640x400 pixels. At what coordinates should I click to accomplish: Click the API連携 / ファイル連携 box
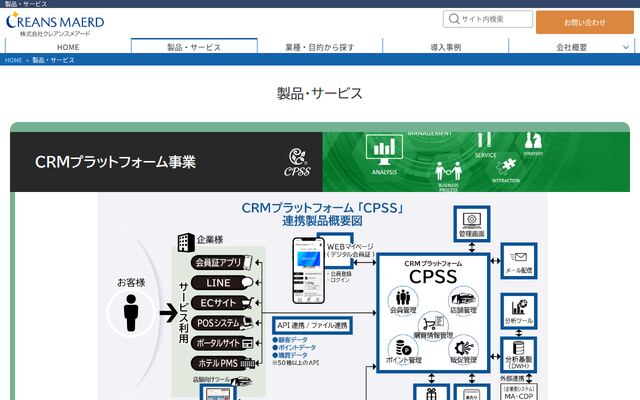point(312,325)
